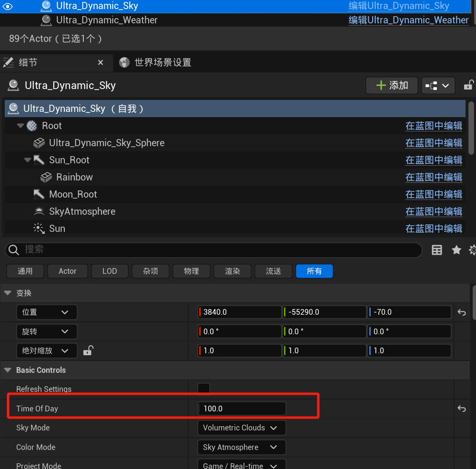
Task: Click the Root scene component icon
Action: coord(32,126)
